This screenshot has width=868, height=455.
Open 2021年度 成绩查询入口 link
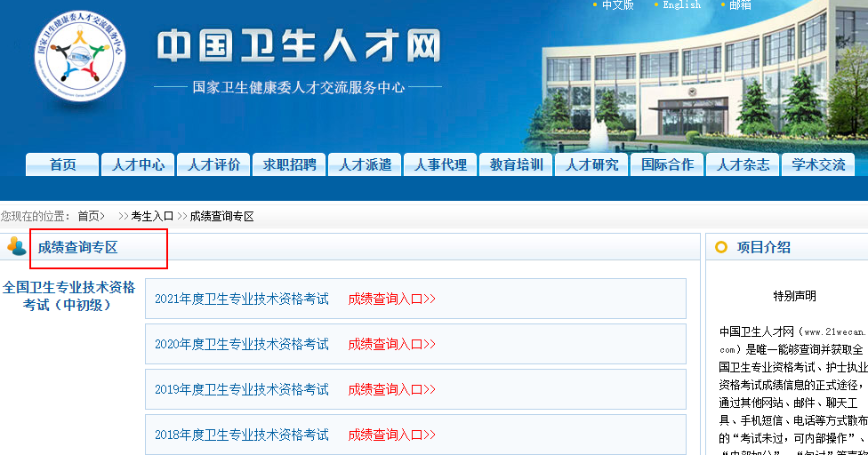pos(391,299)
